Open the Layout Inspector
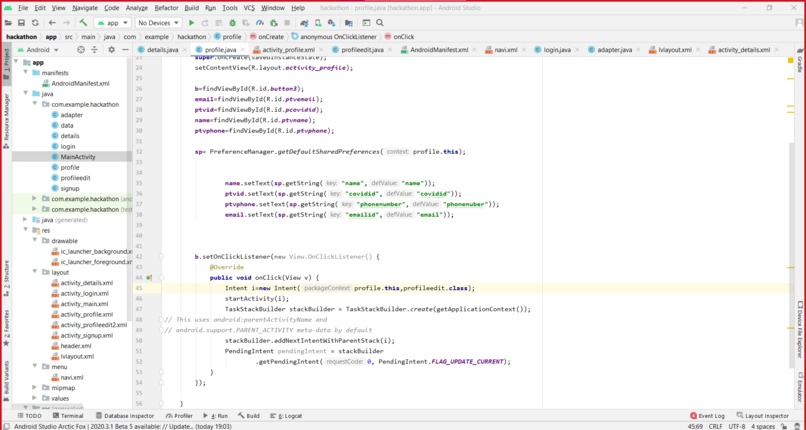Image resolution: width=806 pixels, height=430 pixels. pos(763,416)
